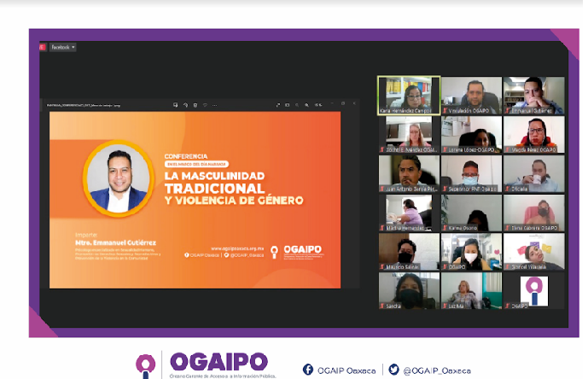Screen dimensions: 588x379
Task: Select the OGAIPO logo participant tile
Action: pos(533,291)
